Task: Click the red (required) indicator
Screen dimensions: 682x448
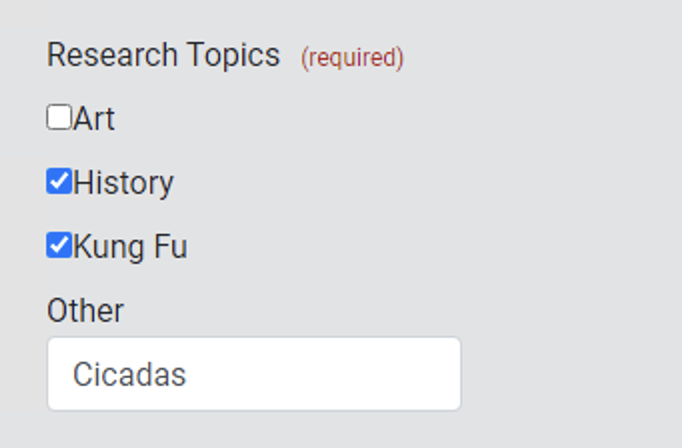Action: 352,58
